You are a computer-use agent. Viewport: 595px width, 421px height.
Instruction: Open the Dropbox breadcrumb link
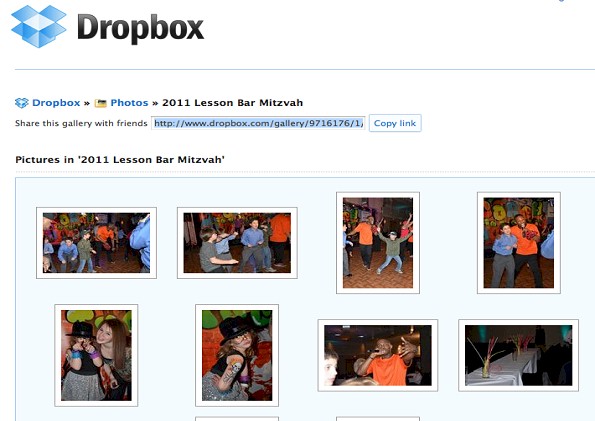tap(56, 103)
